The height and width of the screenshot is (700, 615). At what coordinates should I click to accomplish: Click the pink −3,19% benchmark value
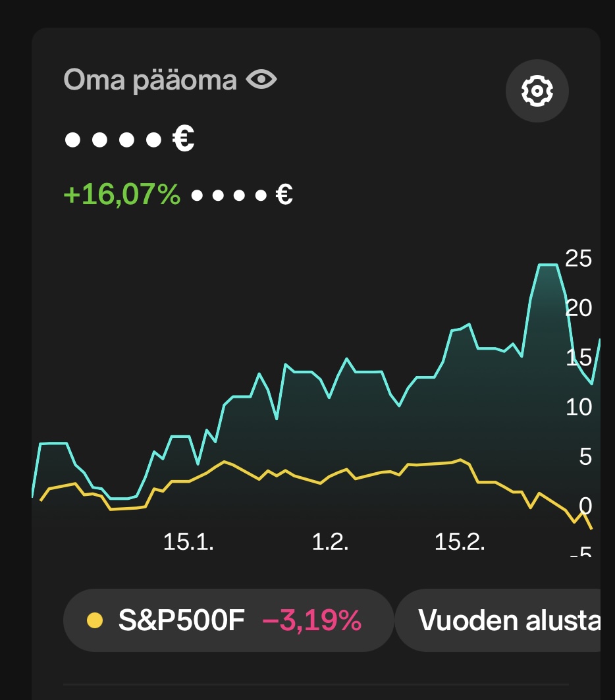point(311,620)
